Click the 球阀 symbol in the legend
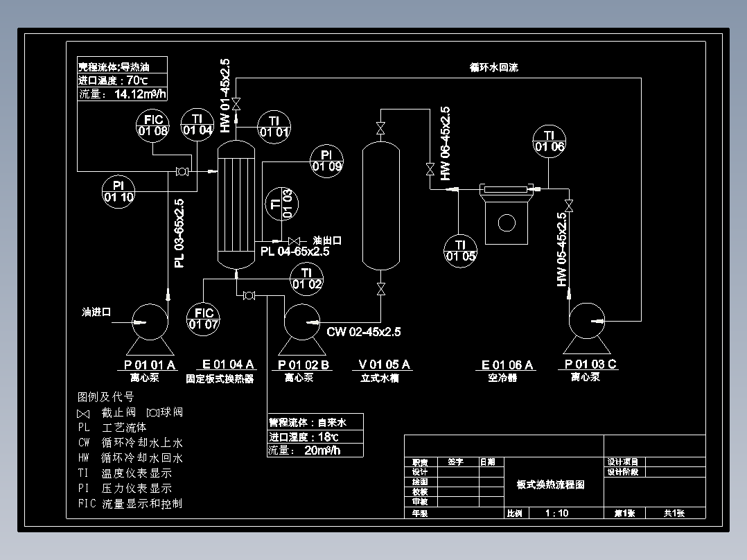This screenshot has height=560, width=747. [152, 413]
